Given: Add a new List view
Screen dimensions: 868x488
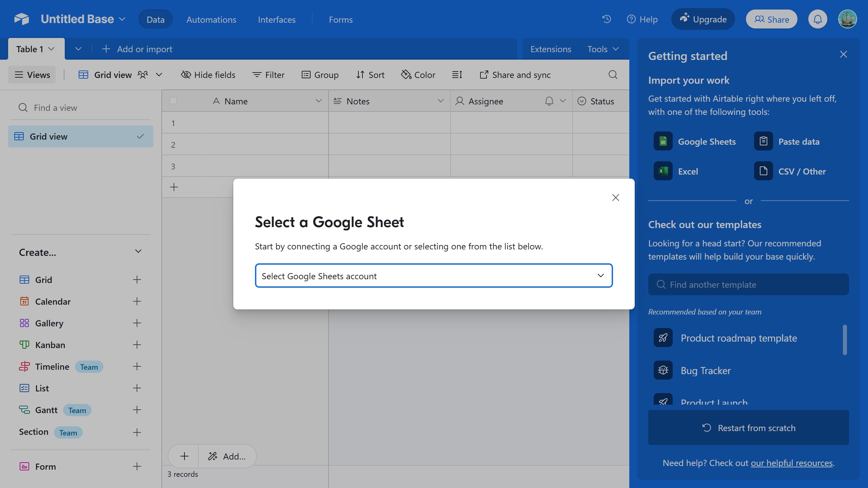Looking at the screenshot, I should [137, 388].
